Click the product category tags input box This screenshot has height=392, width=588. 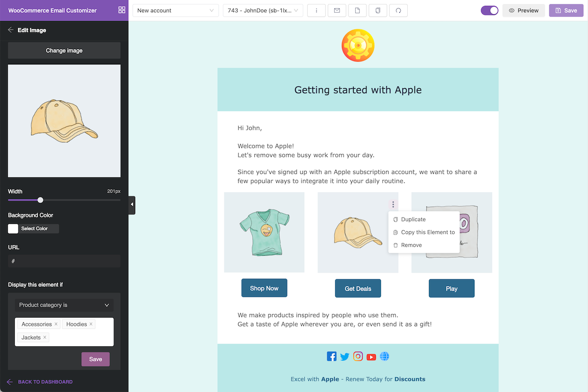64,332
